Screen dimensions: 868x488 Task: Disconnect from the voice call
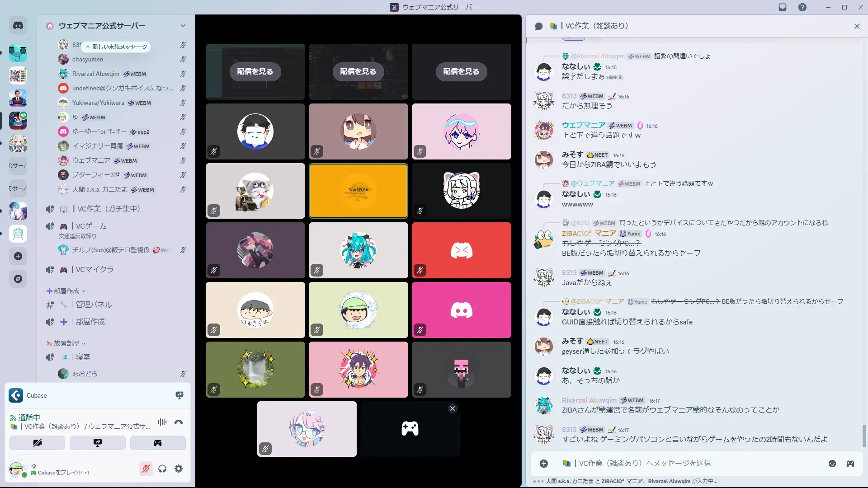coord(179,422)
